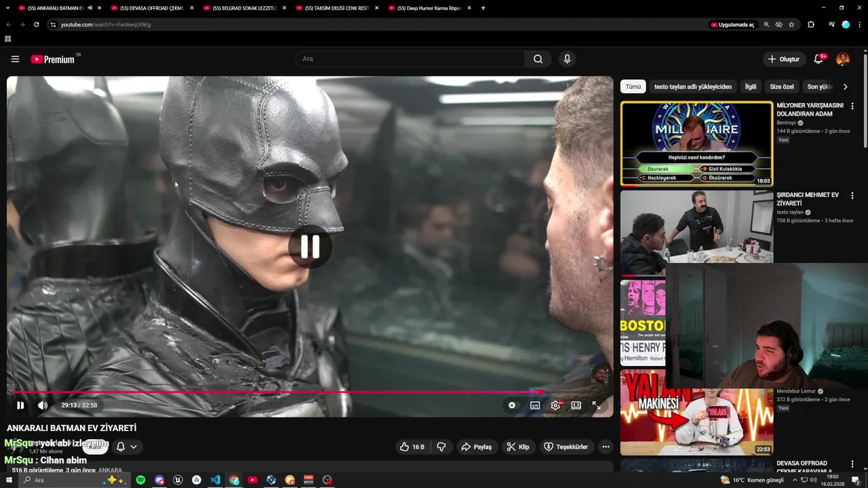Select the Size özel filter chip
Image resolution: width=868 pixels, height=488 pixels.
[782, 87]
